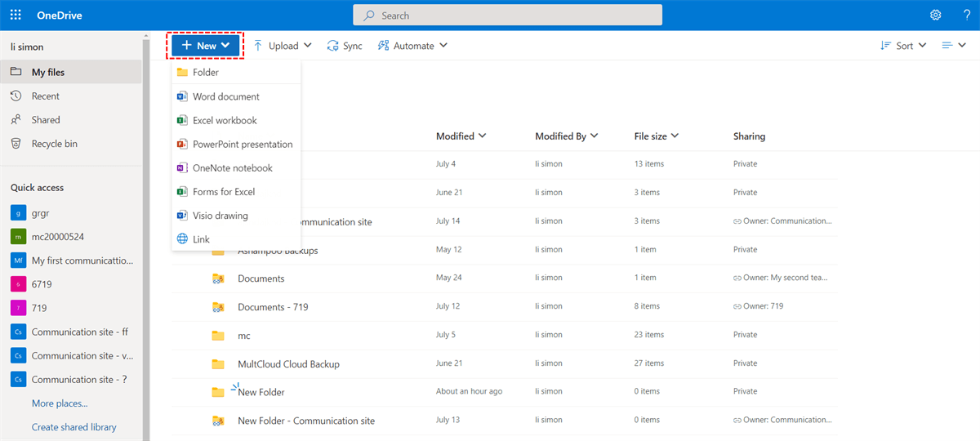Open the Automate dropdown menu

point(412,46)
